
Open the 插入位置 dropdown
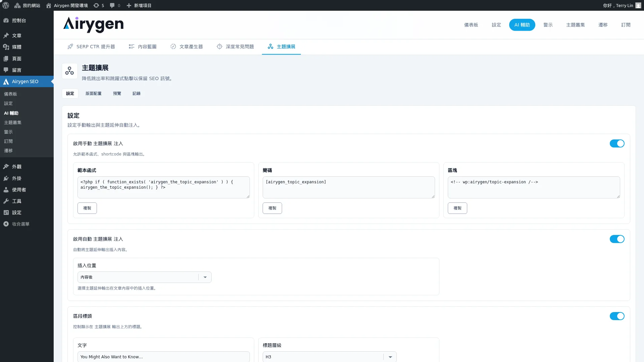click(144, 277)
